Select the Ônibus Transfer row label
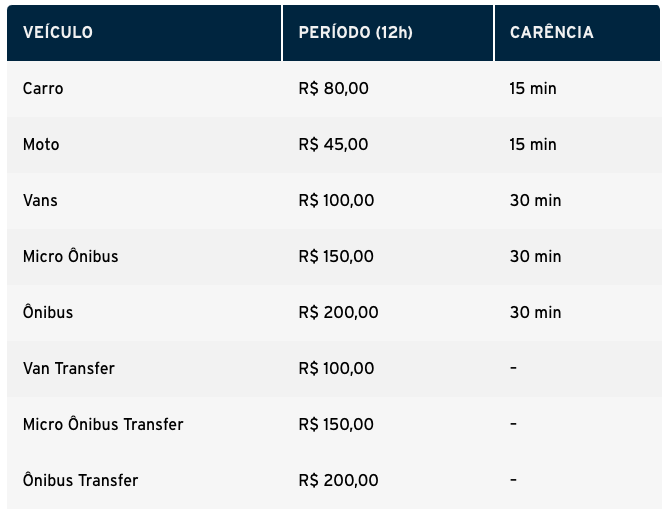This screenshot has width=664, height=512. click(81, 480)
